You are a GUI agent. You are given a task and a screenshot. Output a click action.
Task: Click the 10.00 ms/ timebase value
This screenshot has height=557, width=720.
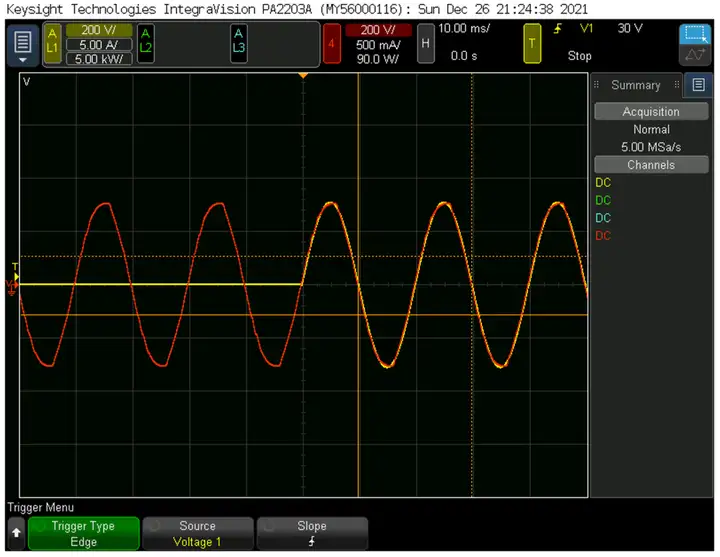(464, 28)
